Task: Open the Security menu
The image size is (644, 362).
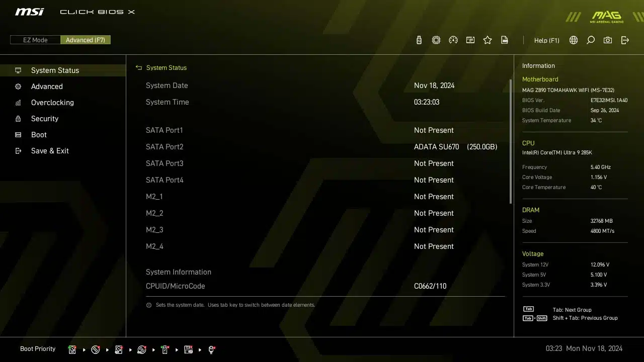Action: (x=63, y=119)
